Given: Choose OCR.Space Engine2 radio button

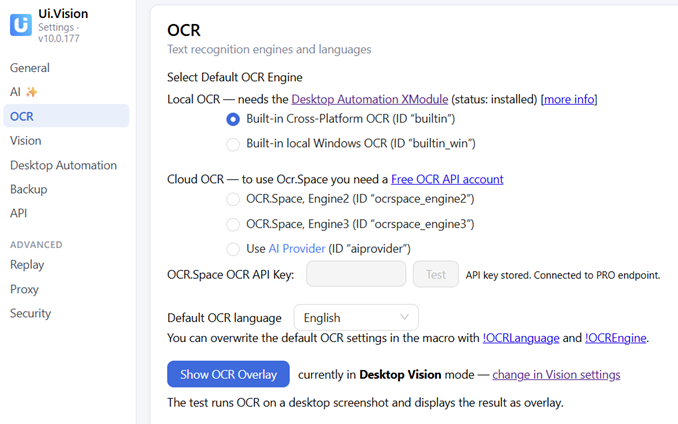Looking at the screenshot, I should pyautogui.click(x=233, y=199).
